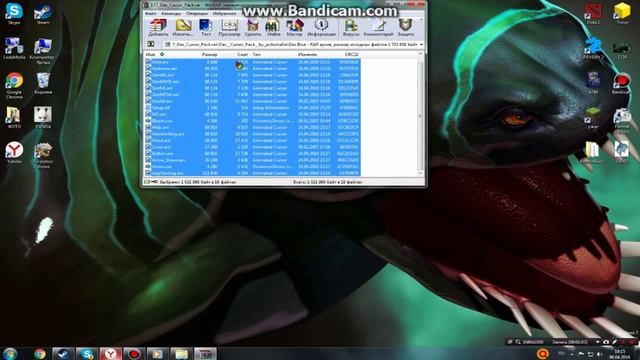The image size is (640, 360).
Task: Show archive Информация (Info)
Action: 321,28
